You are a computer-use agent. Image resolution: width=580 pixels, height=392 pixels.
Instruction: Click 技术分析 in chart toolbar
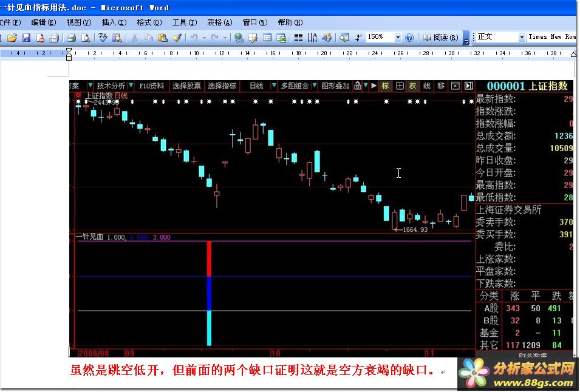click(x=111, y=86)
